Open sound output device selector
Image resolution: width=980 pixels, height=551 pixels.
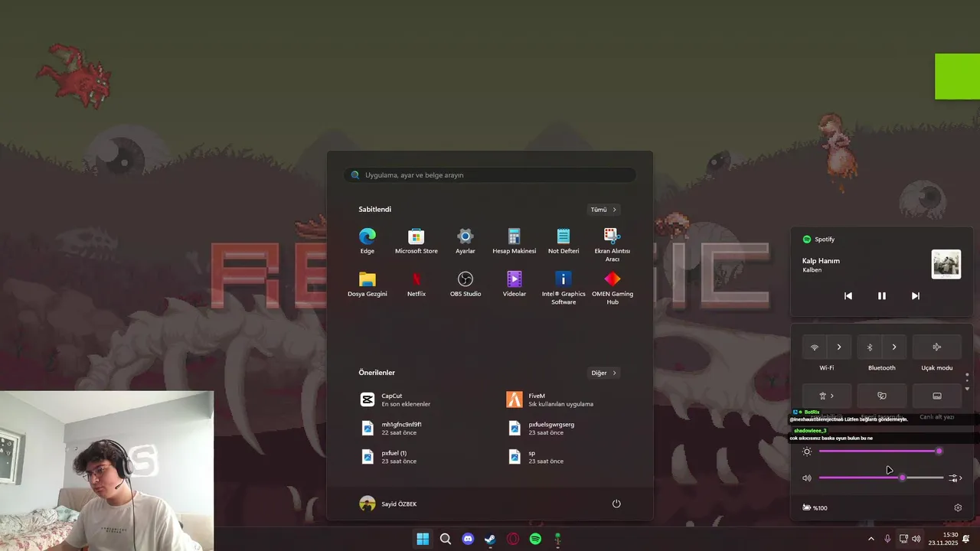point(955,478)
